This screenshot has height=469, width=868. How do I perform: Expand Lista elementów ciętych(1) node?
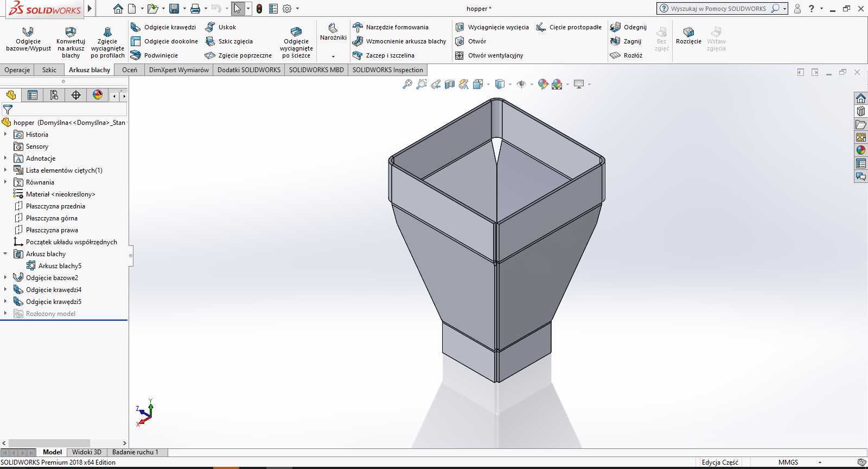coord(5,170)
